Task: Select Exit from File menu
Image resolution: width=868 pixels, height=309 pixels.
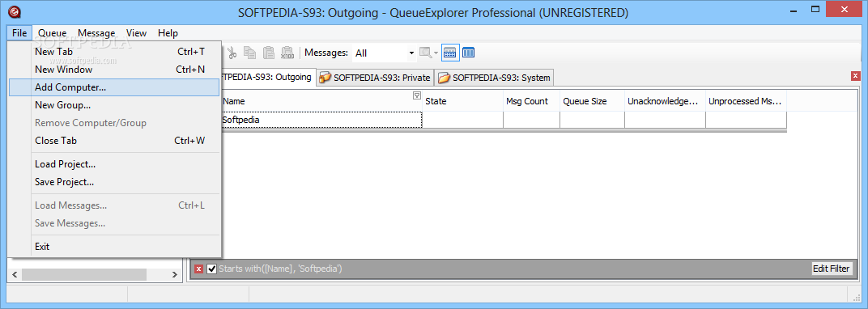Action: point(114,247)
